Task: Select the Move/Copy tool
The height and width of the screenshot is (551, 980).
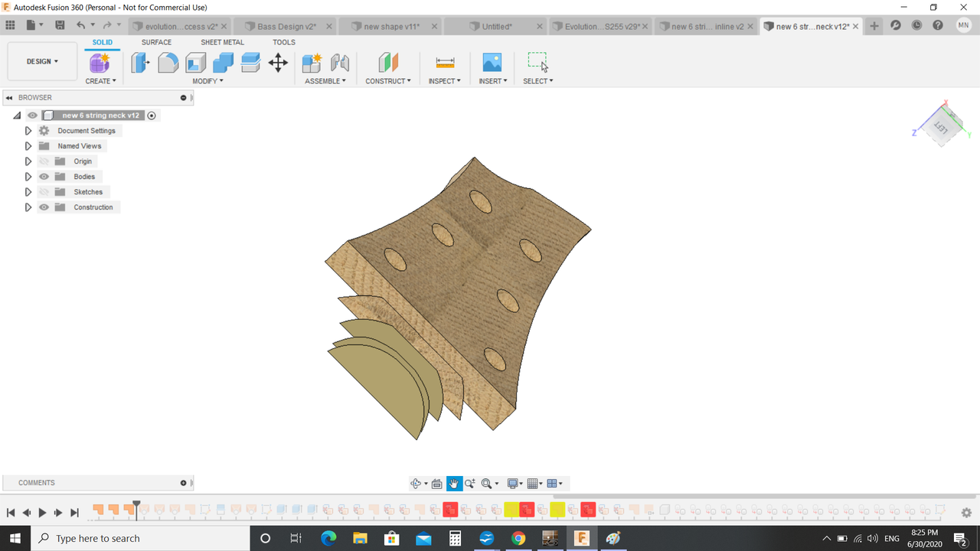Action: pyautogui.click(x=278, y=63)
